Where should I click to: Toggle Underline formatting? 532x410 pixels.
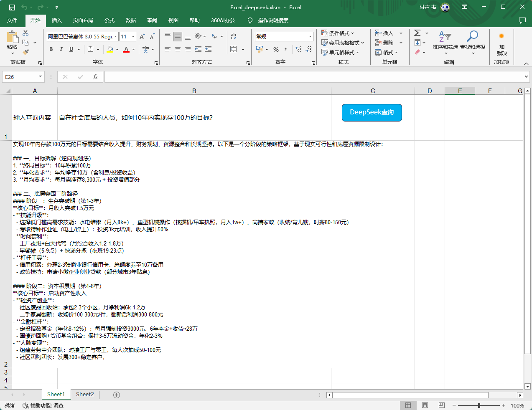(71, 49)
